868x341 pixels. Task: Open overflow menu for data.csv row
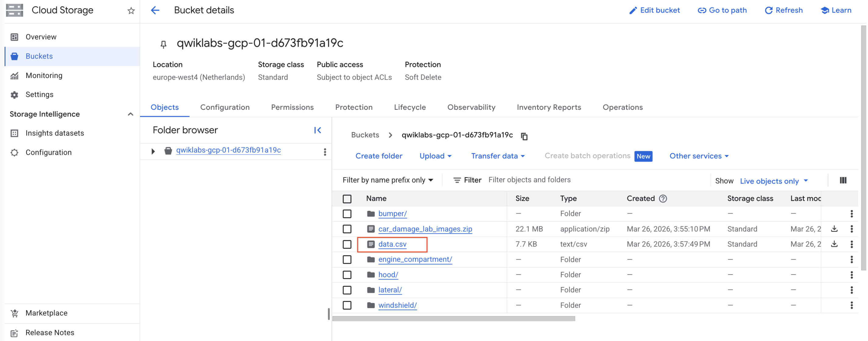852,244
